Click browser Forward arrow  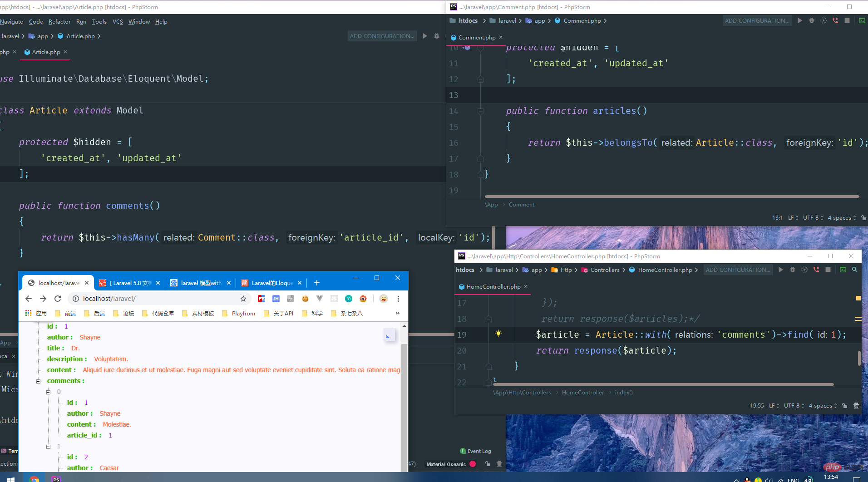[43, 299]
